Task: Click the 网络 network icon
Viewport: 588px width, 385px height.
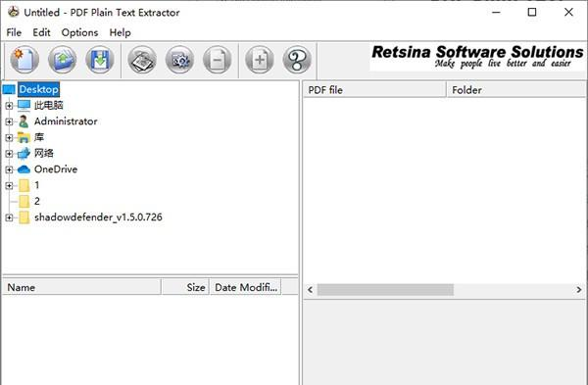Action: (x=24, y=154)
